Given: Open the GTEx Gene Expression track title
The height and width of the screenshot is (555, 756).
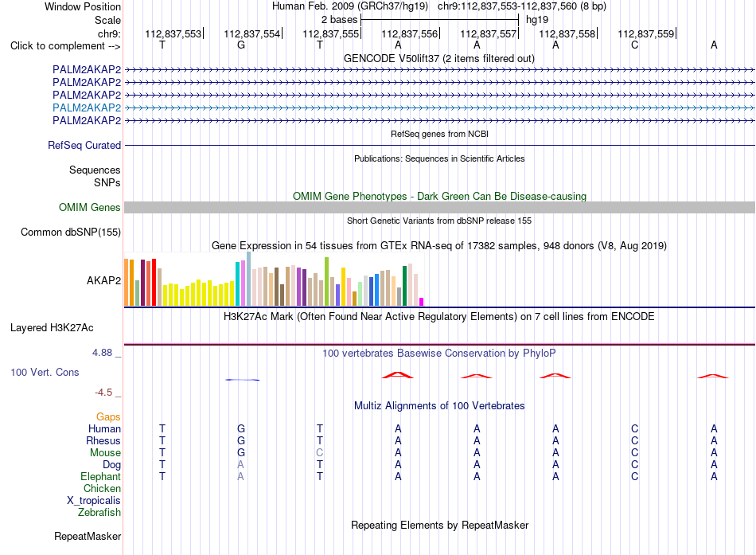Looking at the screenshot, I should [x=438, y=245].
